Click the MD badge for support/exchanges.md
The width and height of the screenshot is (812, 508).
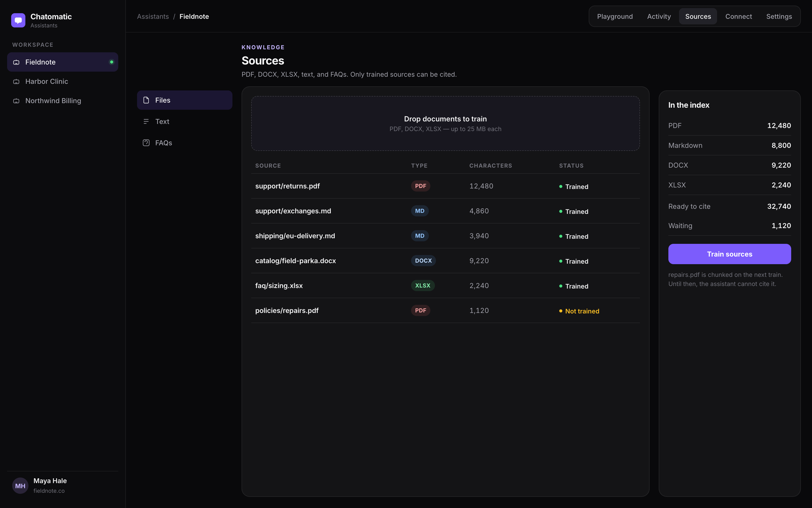pos(419,211)
